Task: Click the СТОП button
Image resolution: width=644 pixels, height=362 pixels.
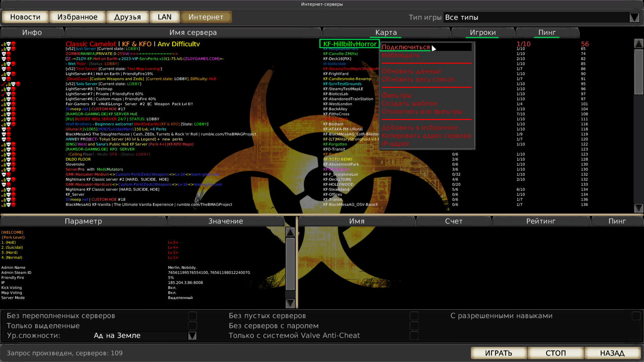Action: (556, 353)
